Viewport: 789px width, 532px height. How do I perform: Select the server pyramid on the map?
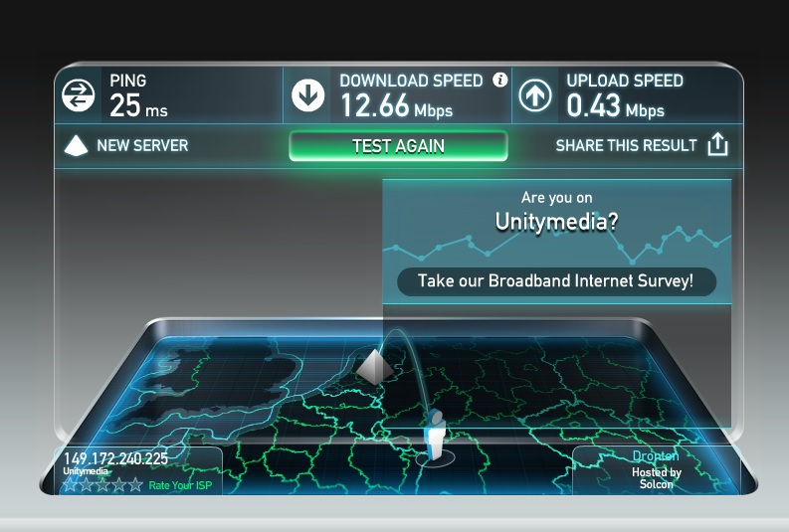coord(374,366)
